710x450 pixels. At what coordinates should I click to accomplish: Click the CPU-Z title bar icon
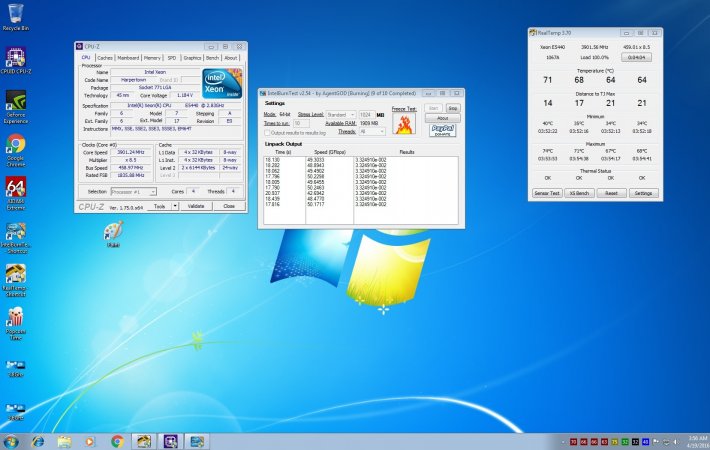[80, 46]
